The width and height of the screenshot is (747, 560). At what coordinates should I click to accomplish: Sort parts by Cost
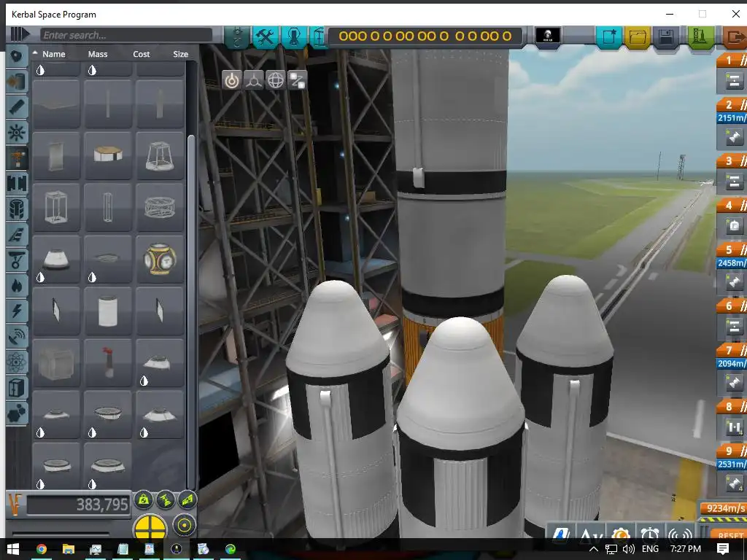click(x=141, y=54)
